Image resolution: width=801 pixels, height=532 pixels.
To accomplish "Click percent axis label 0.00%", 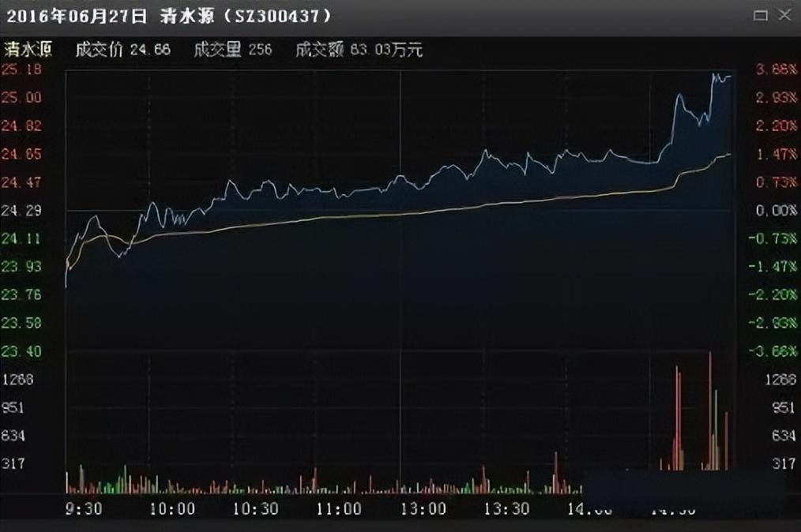I will coord(777,210).
